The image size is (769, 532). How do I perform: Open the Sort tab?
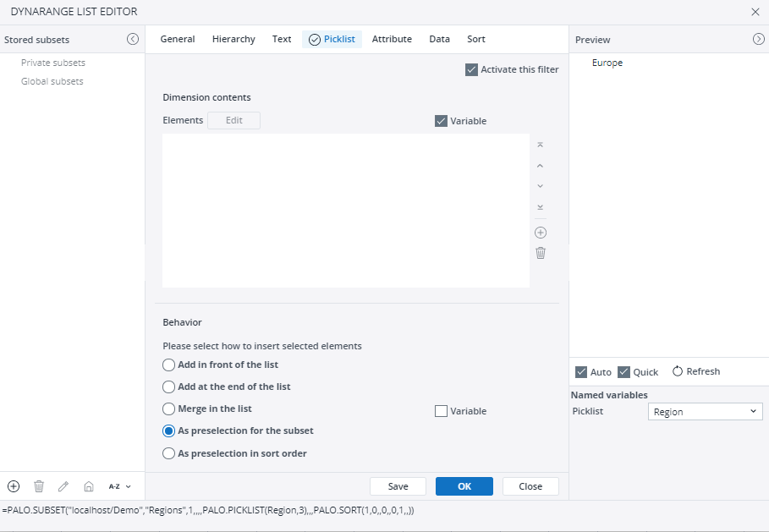click(475, 39)
